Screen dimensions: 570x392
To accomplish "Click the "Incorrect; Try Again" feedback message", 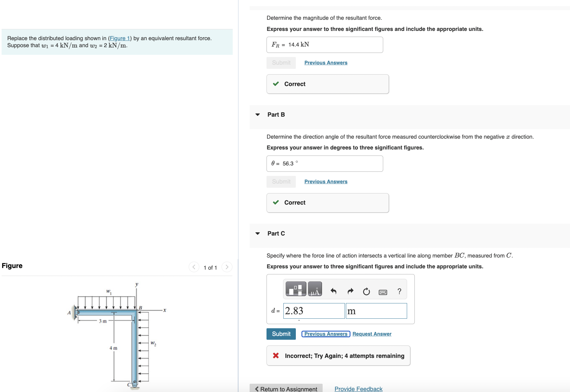I will pos(338,356).
